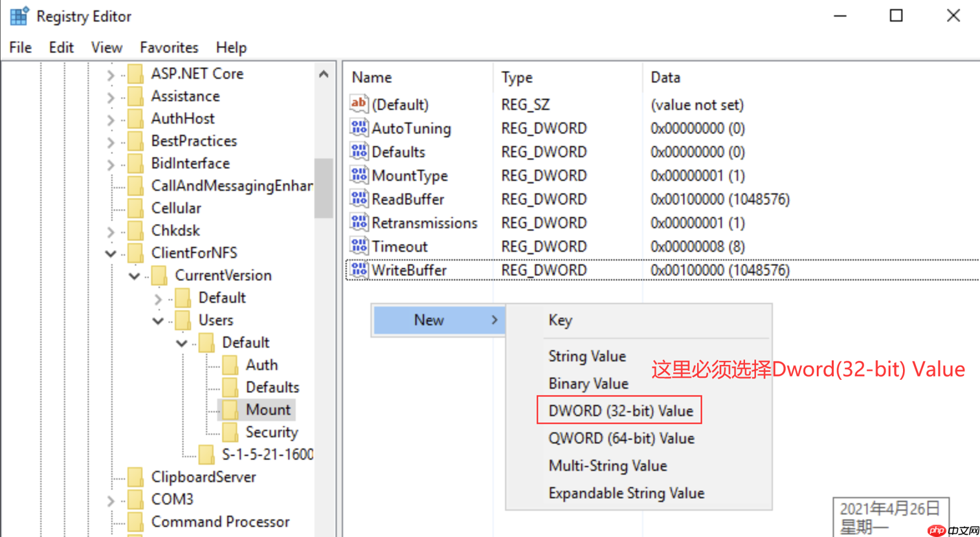
Task: Choose DWORD (32-bit) Value from submenu
Action: 620,411
